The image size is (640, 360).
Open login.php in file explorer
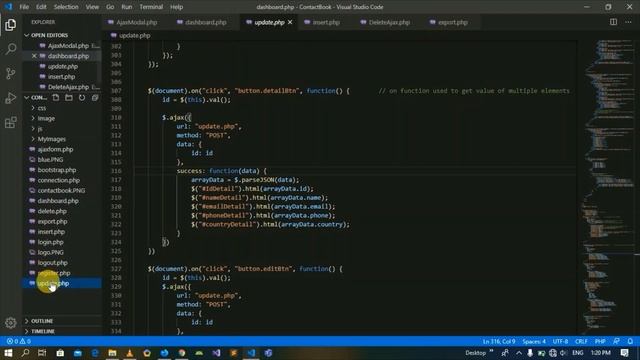click(x=50, y=242)
